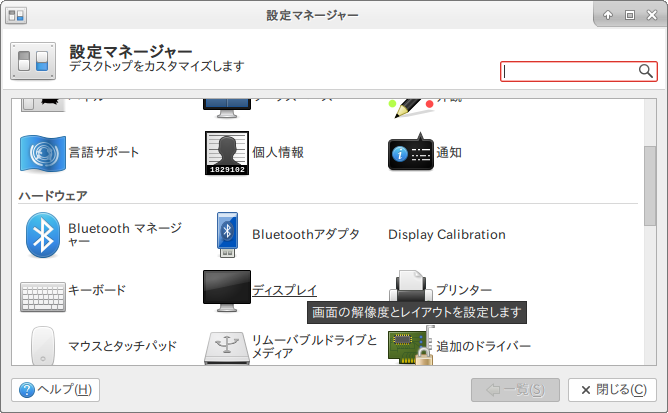Screen dimensions: 668x413
Task: Click the partially visible monitor icon in top row
Action: pos(227,109)
